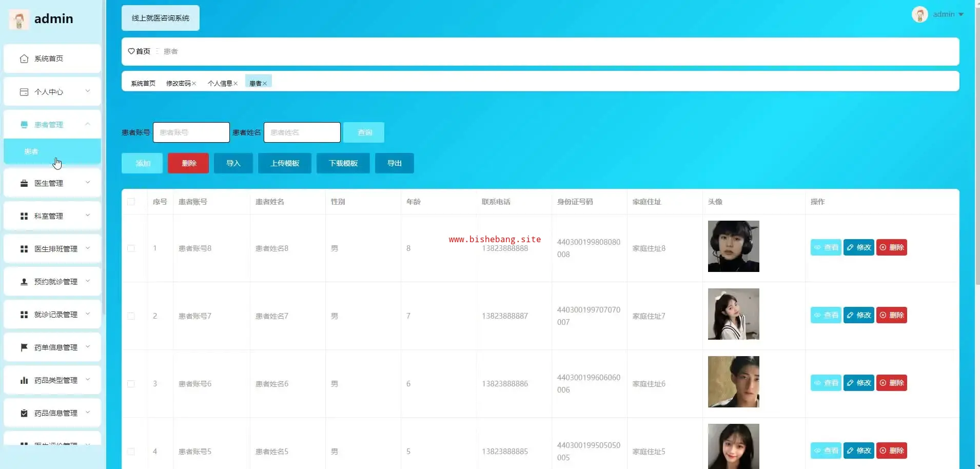Image resolution: width=980 pixels, height=469 pixels.
Task: Click the red 删除 batch button
Action: point(188,163)
